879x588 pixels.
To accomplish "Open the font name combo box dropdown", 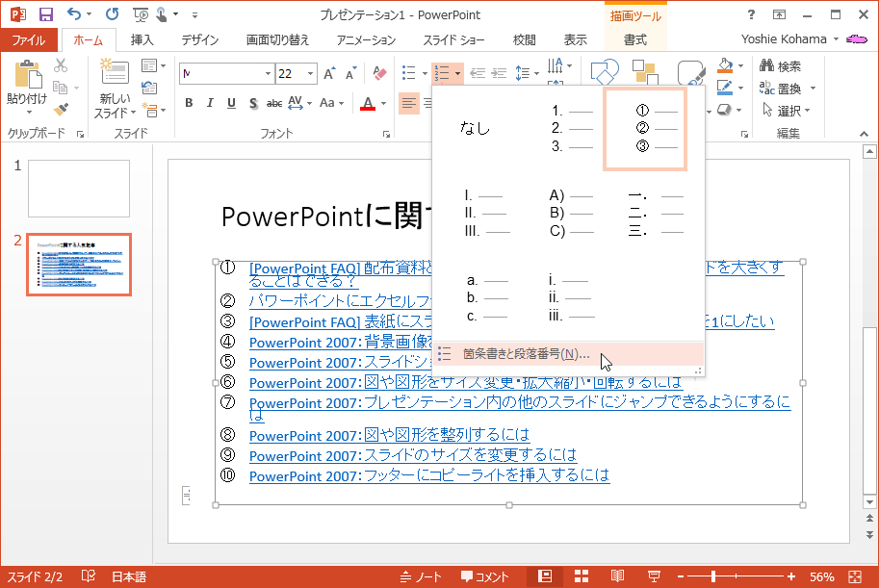I will click(x=268, y=73).
